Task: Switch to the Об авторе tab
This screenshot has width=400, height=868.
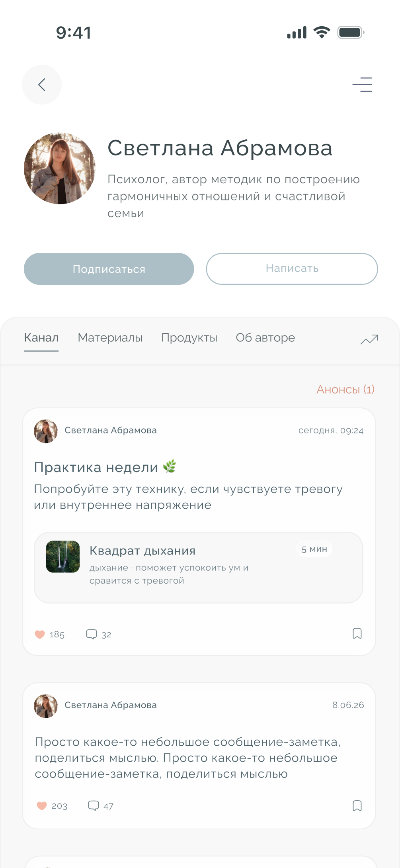Action: [265, 338]
